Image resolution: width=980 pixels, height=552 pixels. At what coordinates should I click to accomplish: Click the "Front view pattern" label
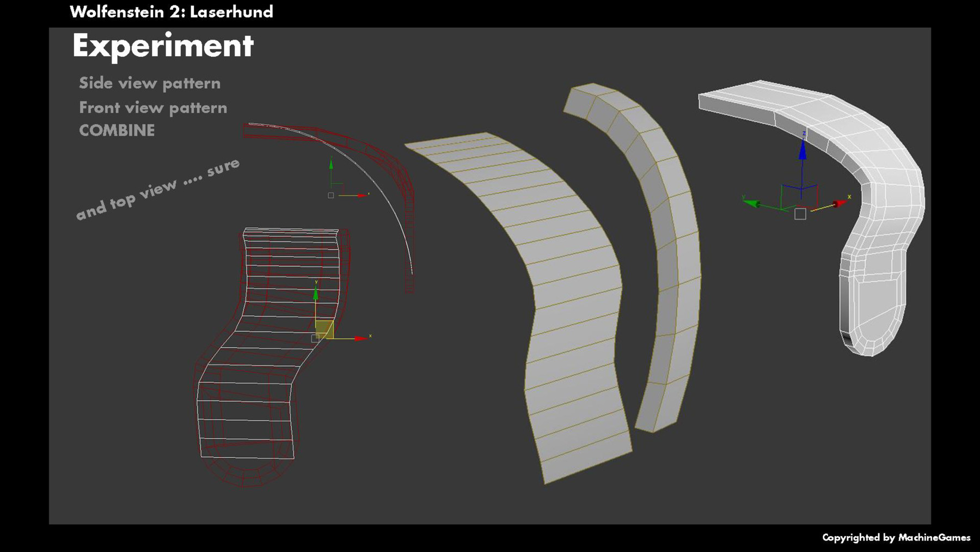click(153, 107)
